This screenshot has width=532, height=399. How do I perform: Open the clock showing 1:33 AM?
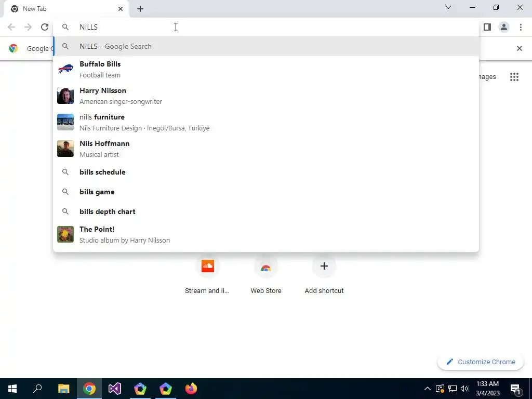(x=487, y=389)
